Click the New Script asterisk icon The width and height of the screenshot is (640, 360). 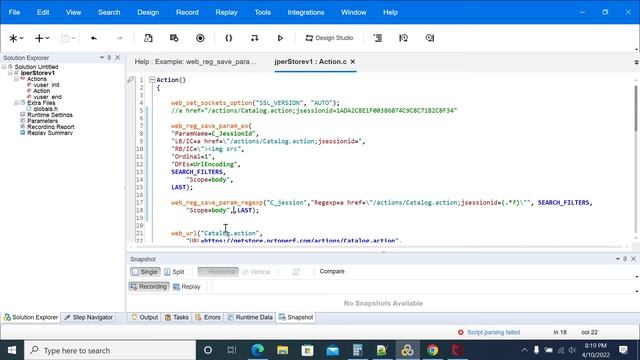[x=13, y=38]
